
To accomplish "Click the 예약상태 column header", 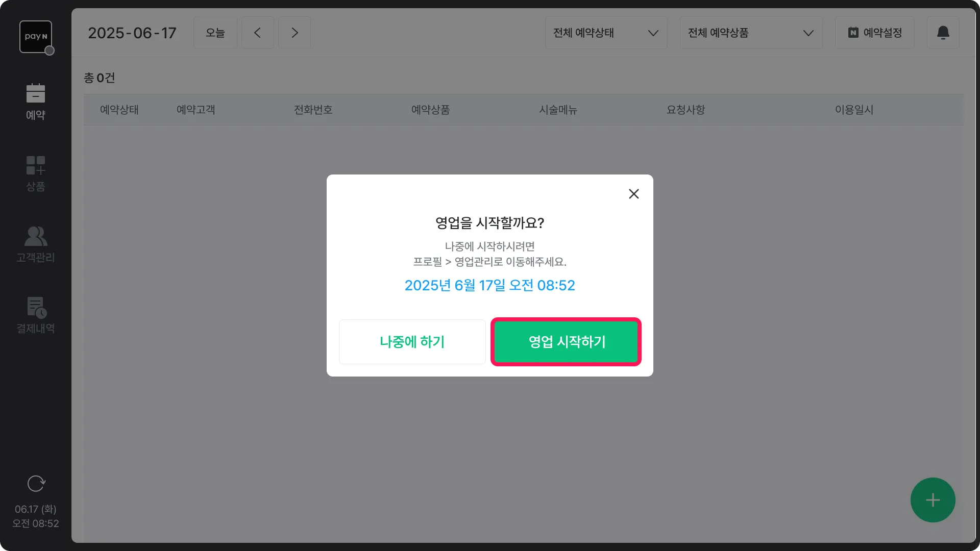I will click(x=119, y=110).
